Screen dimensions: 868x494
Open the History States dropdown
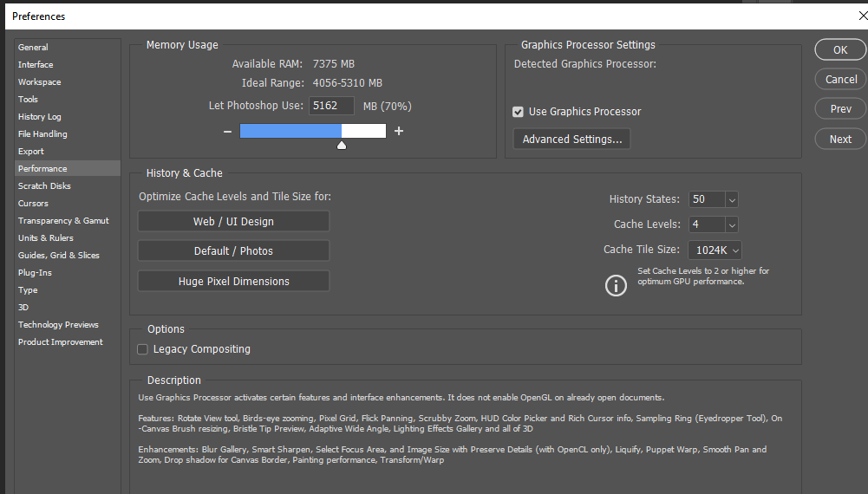(x=732, y=199)
